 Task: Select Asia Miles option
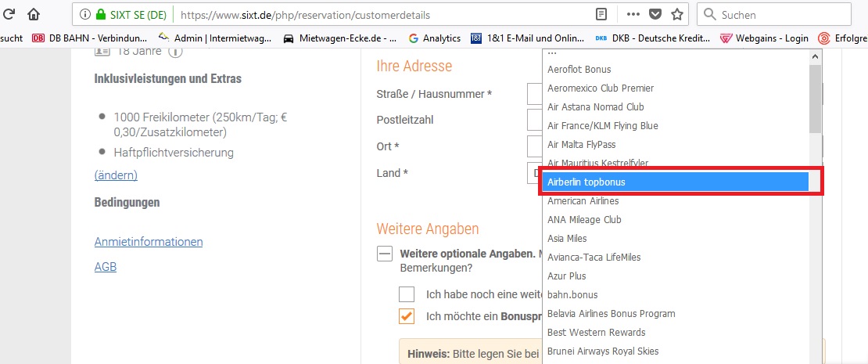tap(675, 238)
